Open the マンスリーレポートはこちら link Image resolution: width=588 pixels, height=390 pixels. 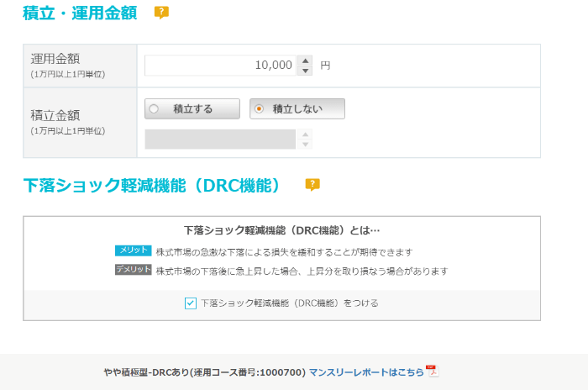coord(366,372)
